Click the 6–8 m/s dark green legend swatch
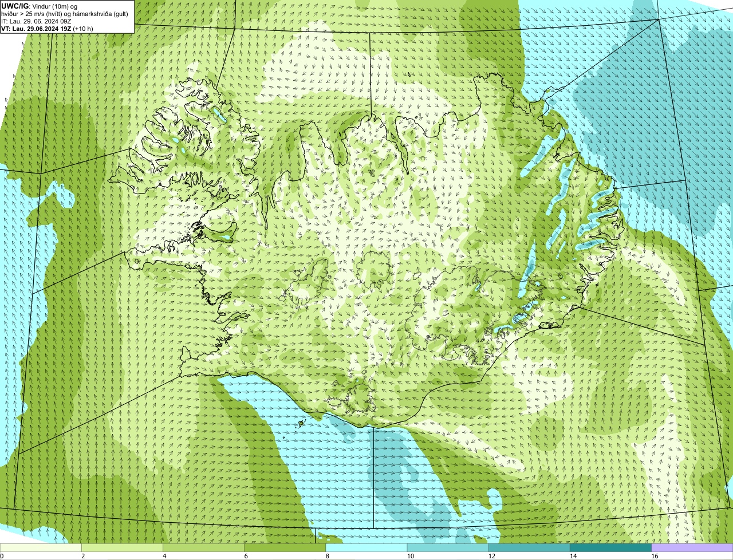The width and height of the screenshot is (733, 560). tap(285, 547)
